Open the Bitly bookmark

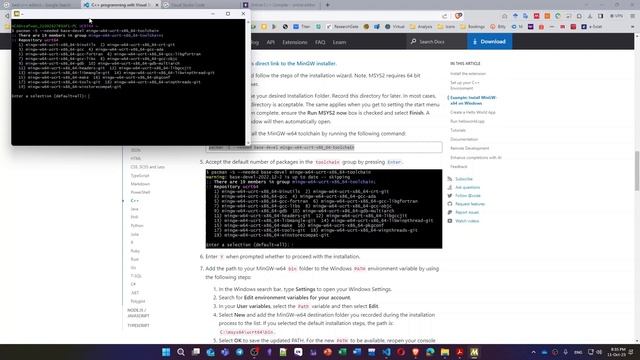tap(498, 27)
